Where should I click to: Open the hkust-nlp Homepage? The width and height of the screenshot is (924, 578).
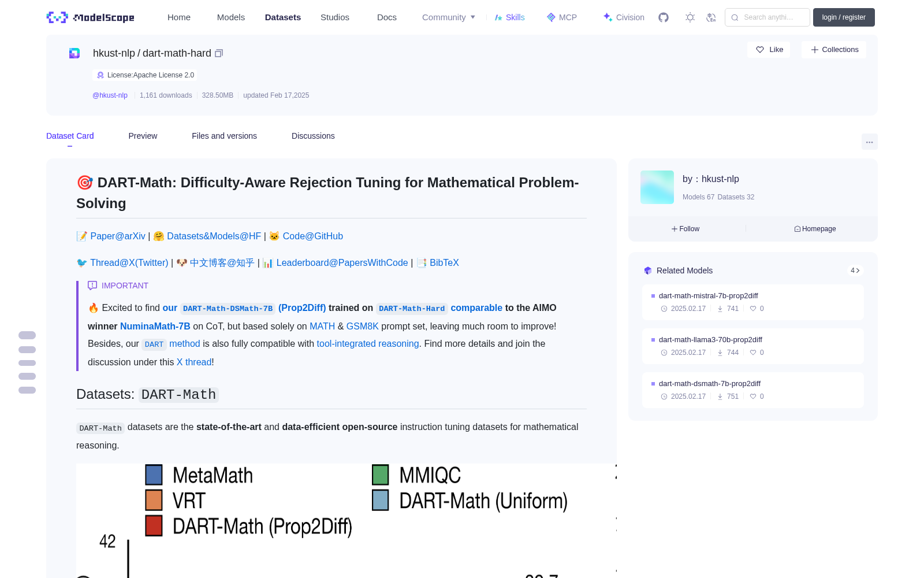(815, 229)
